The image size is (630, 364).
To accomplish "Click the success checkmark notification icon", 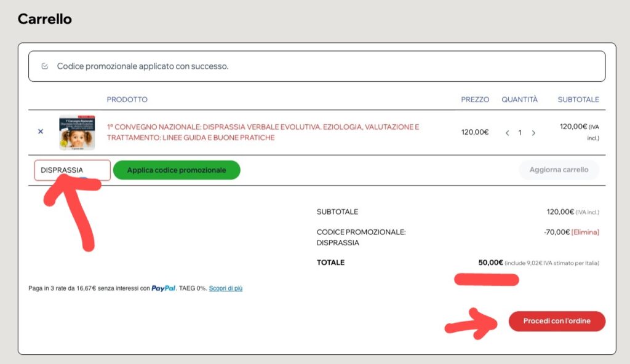I will point(45,66).
